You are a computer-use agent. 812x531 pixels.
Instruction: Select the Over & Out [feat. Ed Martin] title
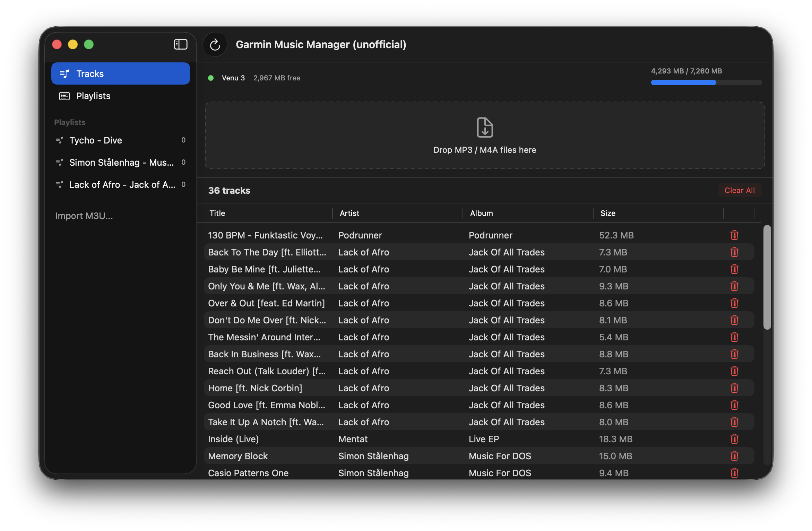coord(266,303)
